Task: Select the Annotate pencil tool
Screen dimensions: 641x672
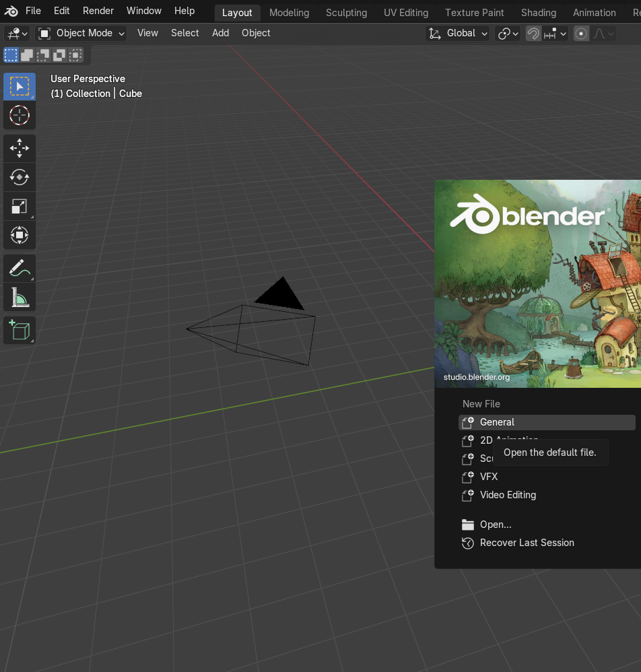Action: tap(20, 268)
